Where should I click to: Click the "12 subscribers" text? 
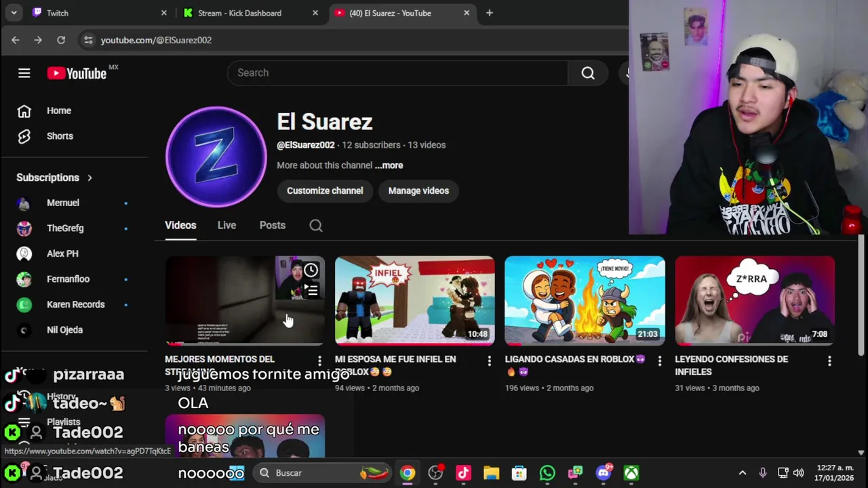click(371, 145)
